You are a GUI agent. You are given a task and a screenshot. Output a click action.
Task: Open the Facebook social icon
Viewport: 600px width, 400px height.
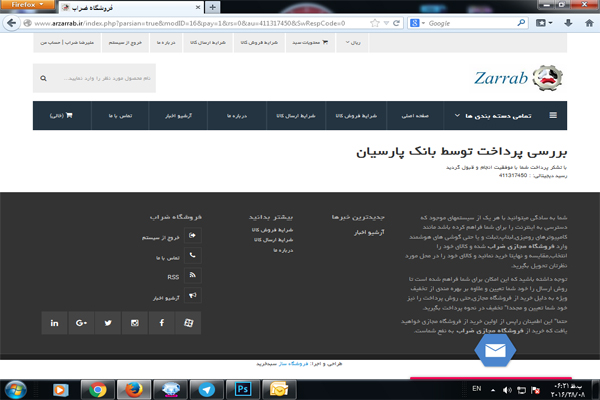pyautogui.click(x=161, y=323)
